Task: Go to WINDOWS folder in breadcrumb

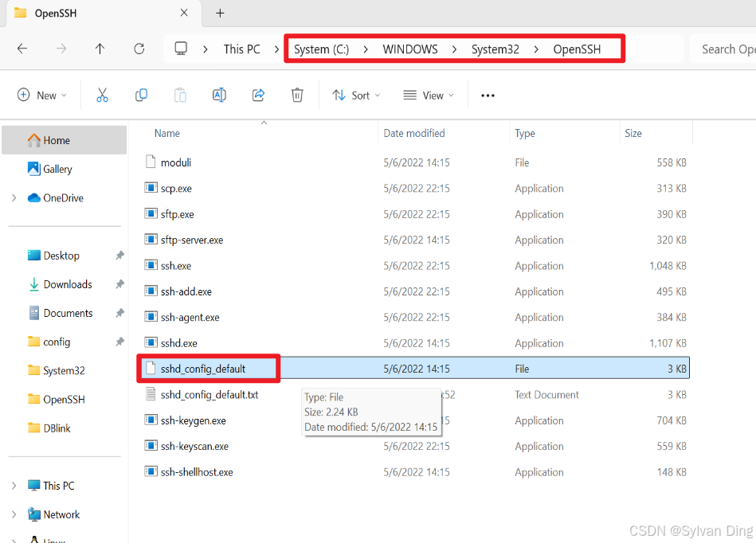Action: pos(410,49)
